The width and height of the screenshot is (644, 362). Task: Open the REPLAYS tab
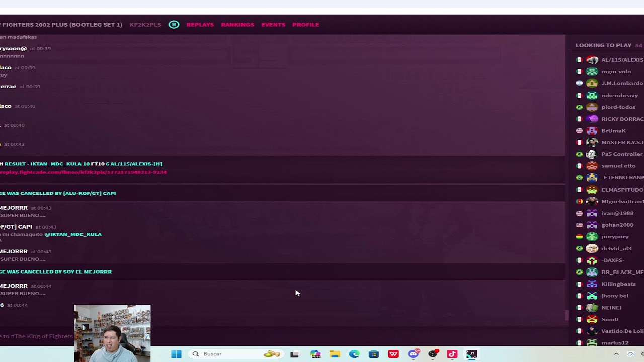tap(200, 25)
